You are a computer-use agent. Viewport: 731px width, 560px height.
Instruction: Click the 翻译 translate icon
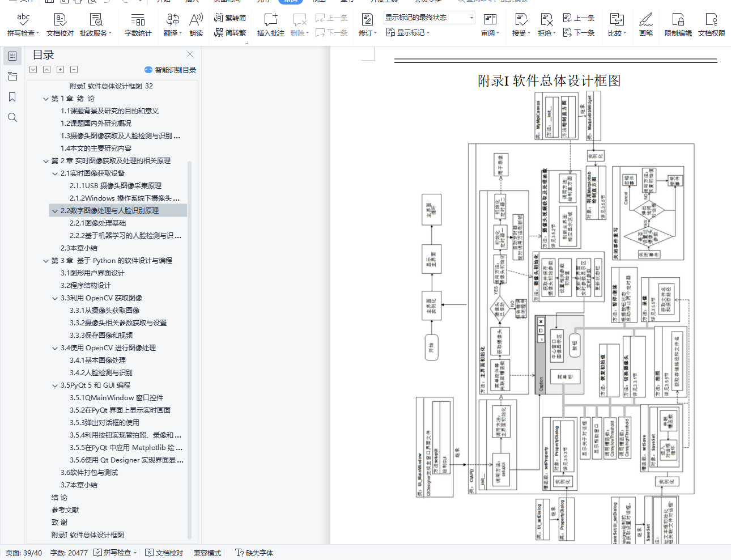[173, 19]
